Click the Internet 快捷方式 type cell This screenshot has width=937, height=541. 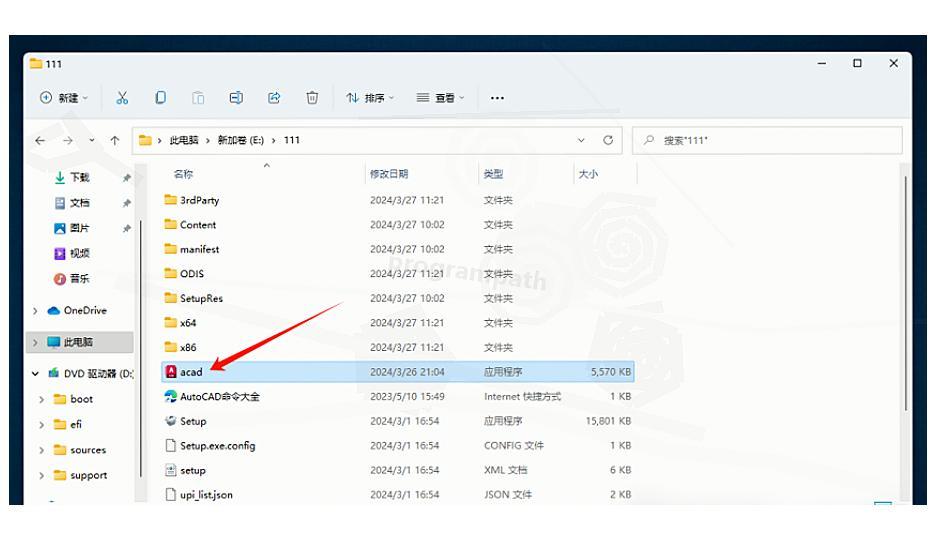(522, 396)
